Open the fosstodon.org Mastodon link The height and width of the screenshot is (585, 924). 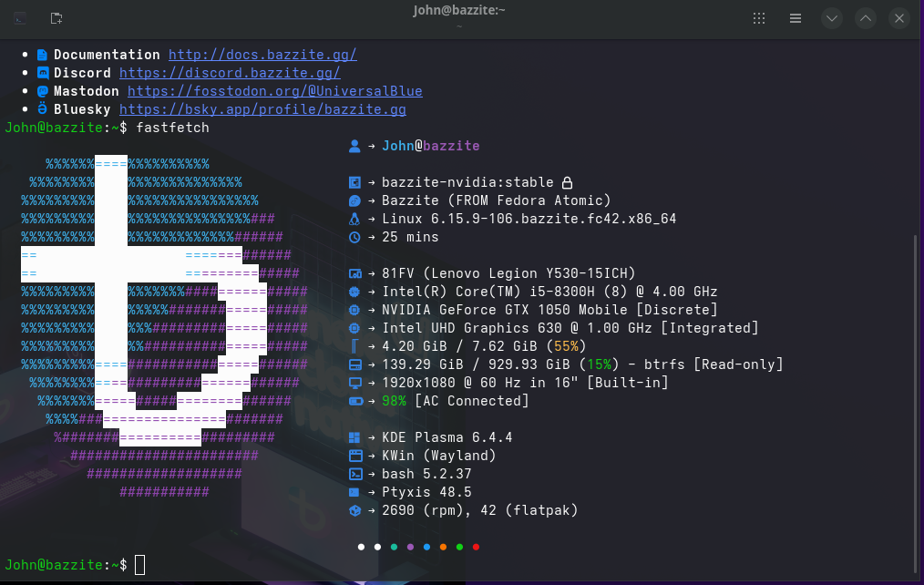(x=274, y=91)
